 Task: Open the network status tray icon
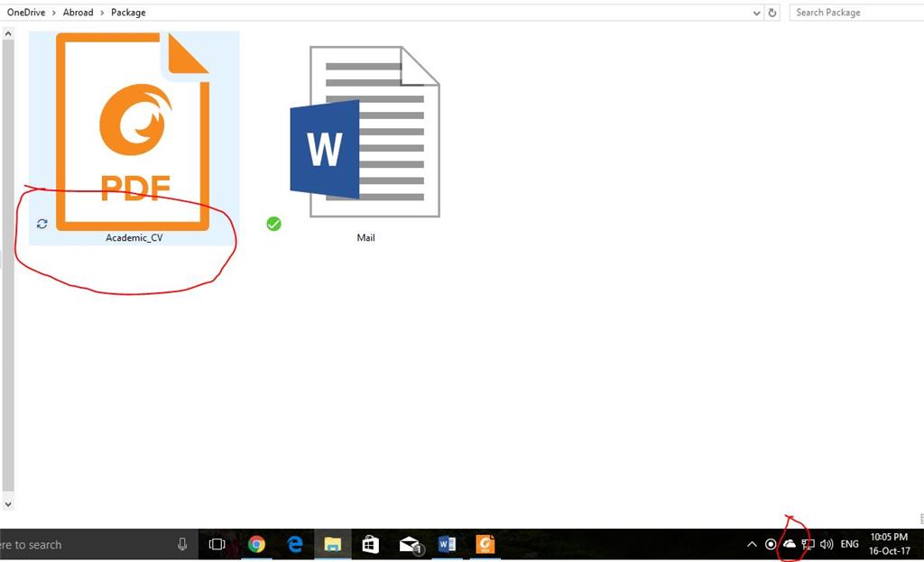click(808, 544)
